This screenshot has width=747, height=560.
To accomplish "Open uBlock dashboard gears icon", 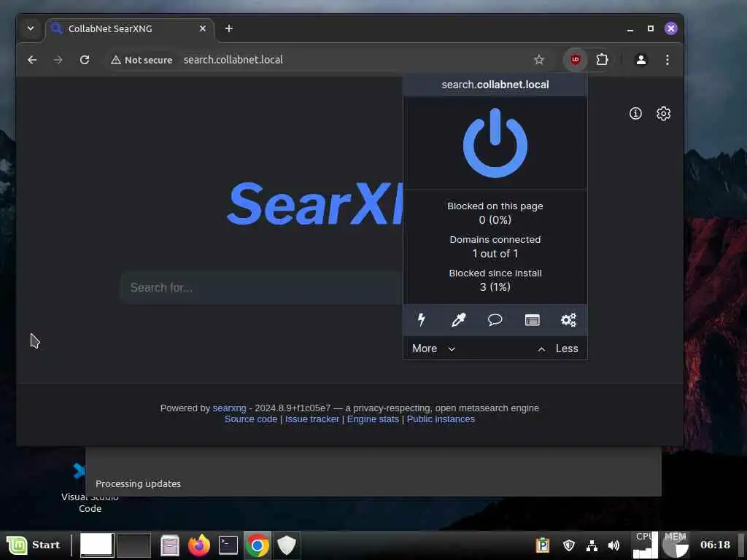I will [568, 319].
